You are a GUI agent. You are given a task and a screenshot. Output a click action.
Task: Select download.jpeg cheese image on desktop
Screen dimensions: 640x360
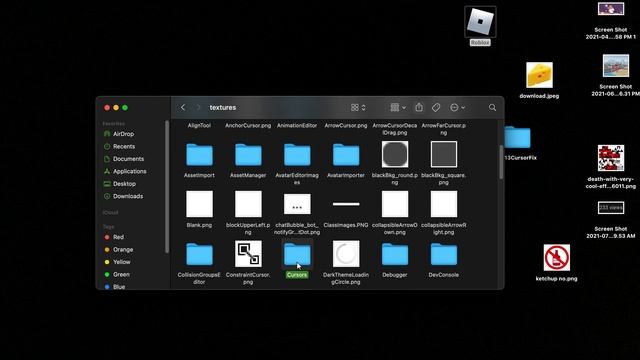[x=539, y=75]
